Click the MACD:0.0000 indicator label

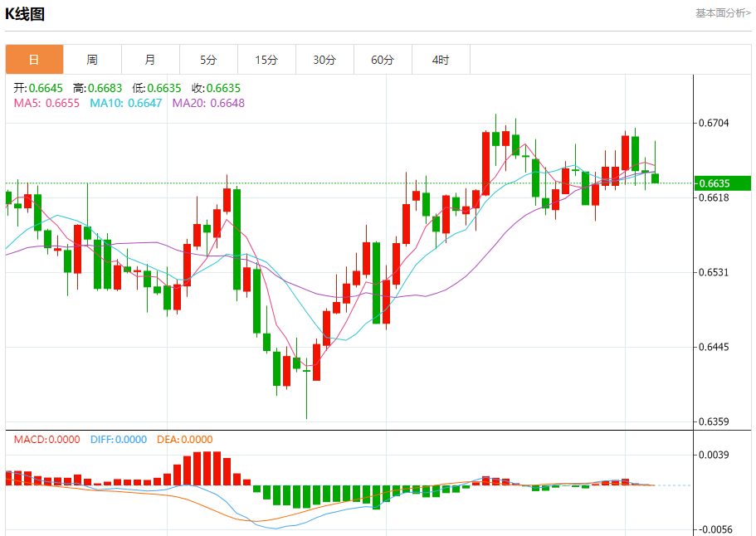(x=46, y=440)
